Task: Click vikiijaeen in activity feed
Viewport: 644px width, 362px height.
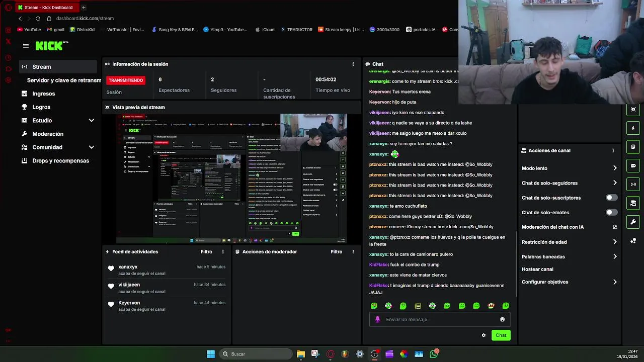Action: point(129,285)
